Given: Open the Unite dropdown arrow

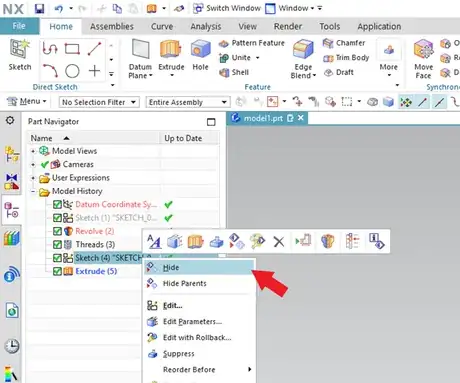Looking at the screenshot, I should pyautogui.click(x=257, y=58).
